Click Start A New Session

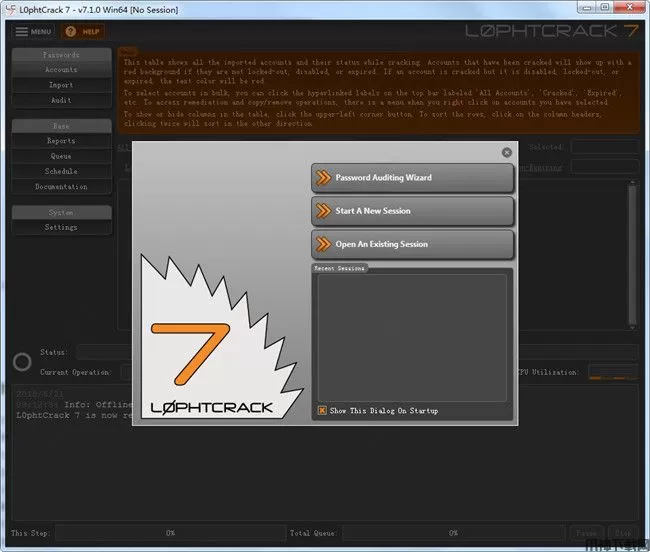(412, 211)
